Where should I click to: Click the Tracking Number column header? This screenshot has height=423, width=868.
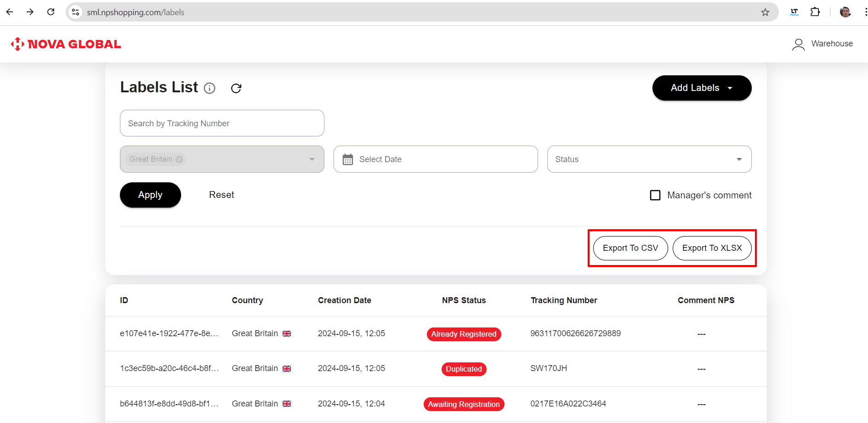pos(564,300)
